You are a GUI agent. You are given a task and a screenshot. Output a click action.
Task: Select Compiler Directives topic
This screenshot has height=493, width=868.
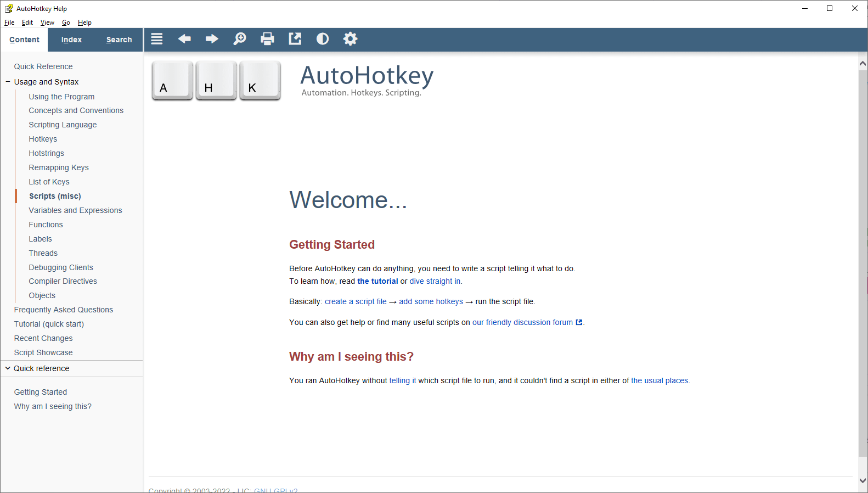[x=63, y=281]
